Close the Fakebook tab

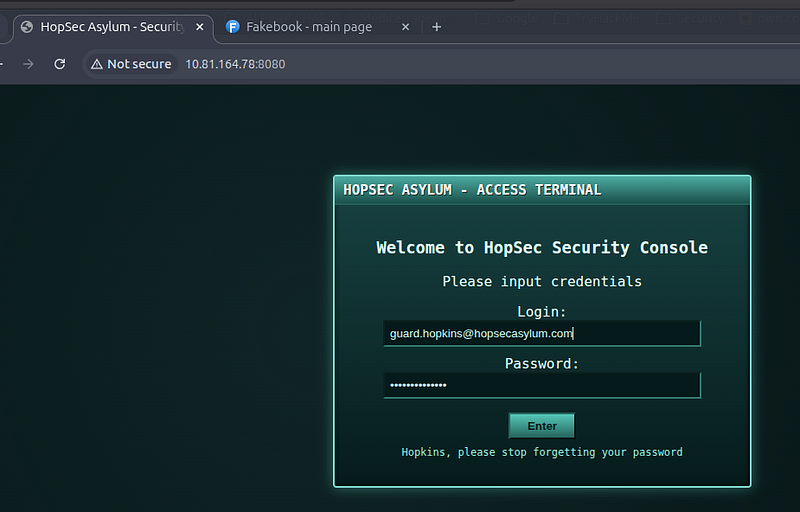(x=406, y=27)
